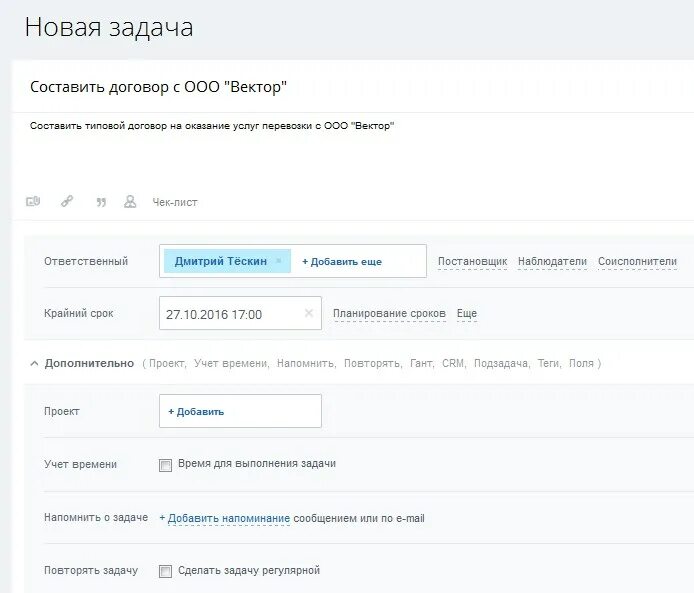Click the deadline date input field
694x593 pixels.
[x=240, y=313]
